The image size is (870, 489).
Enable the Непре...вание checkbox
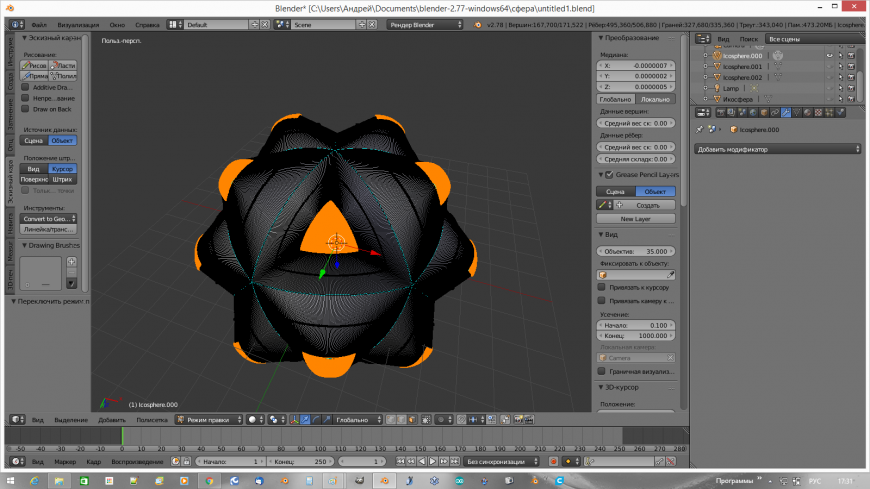pyautogui.click(x=25, y=98)
